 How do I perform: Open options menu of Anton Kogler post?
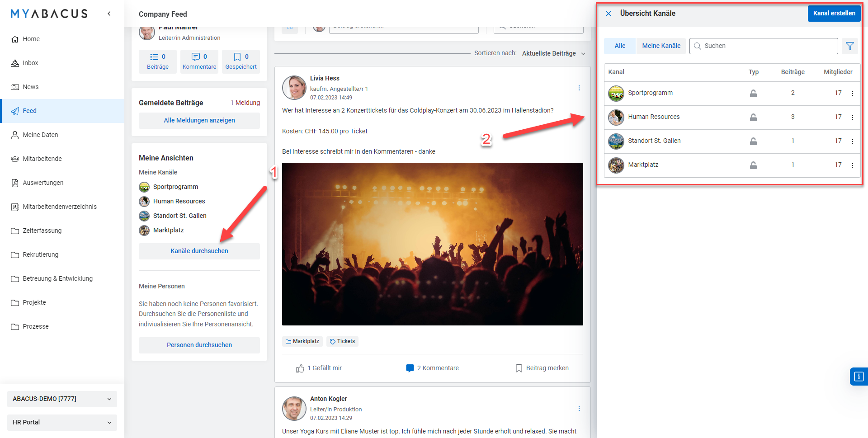pyautogui.click(x=579, y=409)
